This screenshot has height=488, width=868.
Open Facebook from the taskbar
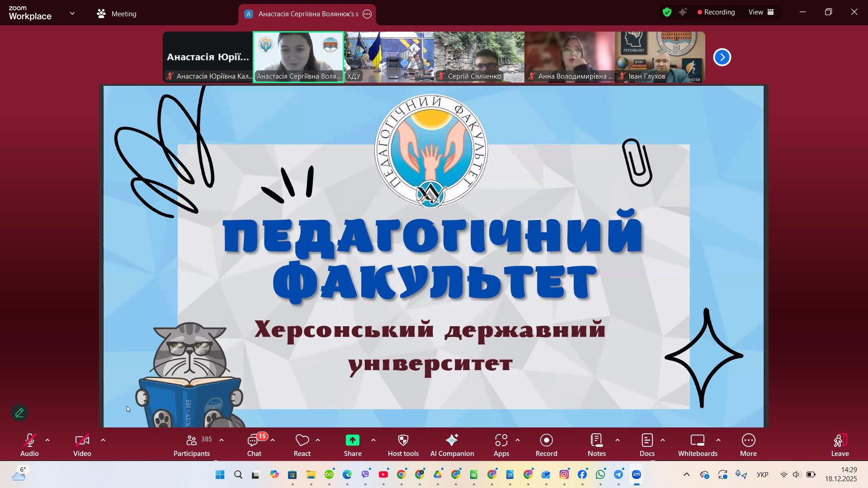point(582,474)
